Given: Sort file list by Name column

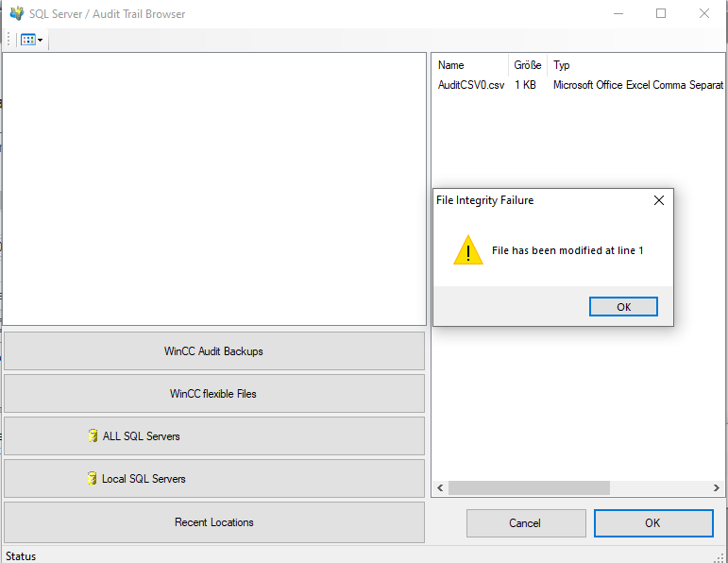Looking at the screenshot, I should coord(471,65).
